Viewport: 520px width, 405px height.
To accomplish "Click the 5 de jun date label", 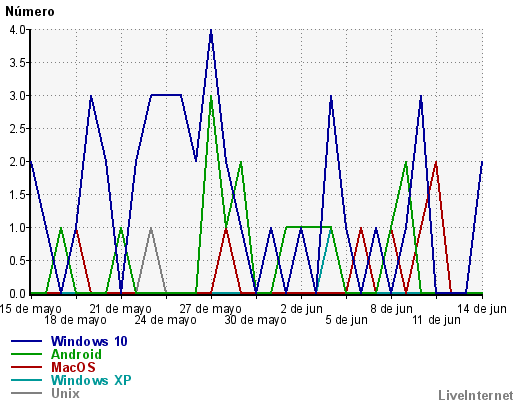I will [346, 320].
